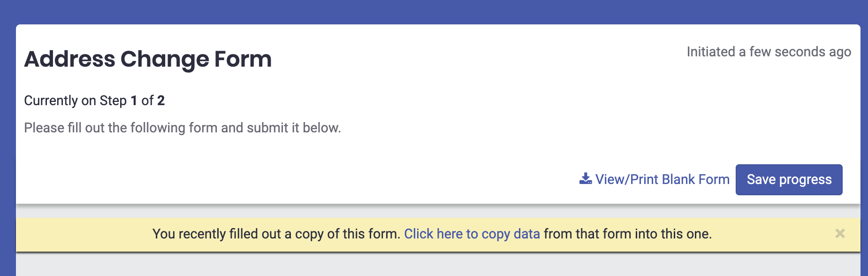Click the Address Change Form heading
Image resolution: width=868 pixels, height=276 pixels.
click(148, 59)
